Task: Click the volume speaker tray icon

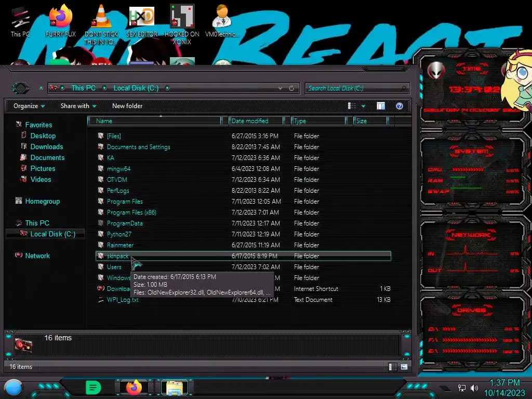Action: [x=474, y=388]
